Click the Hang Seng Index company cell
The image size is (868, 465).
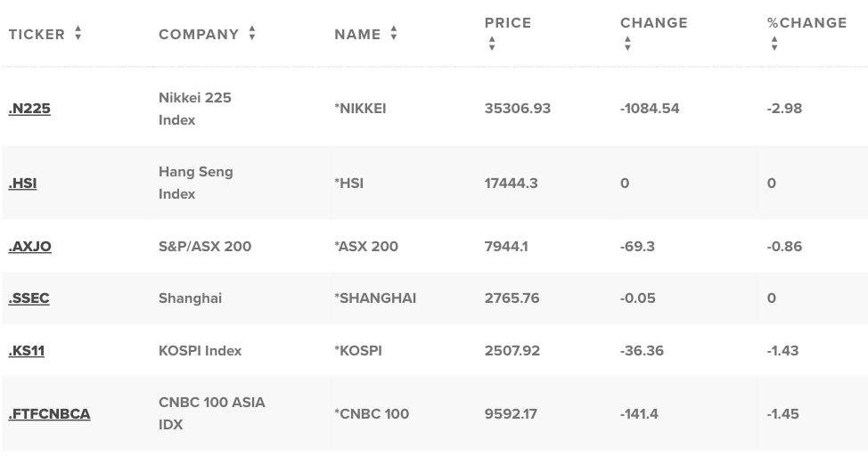click(195, 183)
